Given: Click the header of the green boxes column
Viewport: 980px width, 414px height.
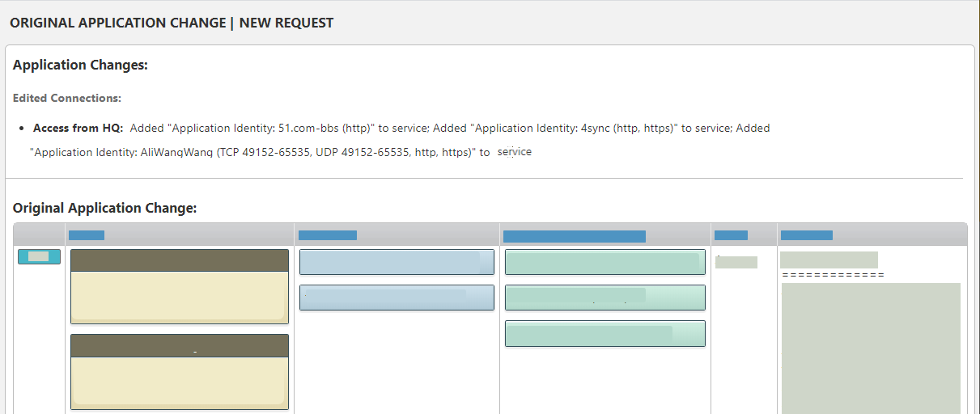Looking at the screenshot, I should pyautogui.click(x=575, y=236).
